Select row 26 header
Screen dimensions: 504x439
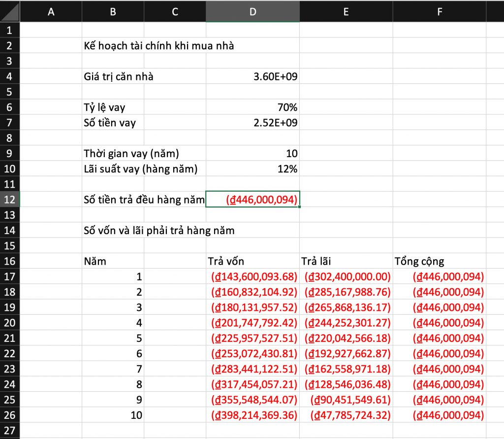(x=10, y=415)
